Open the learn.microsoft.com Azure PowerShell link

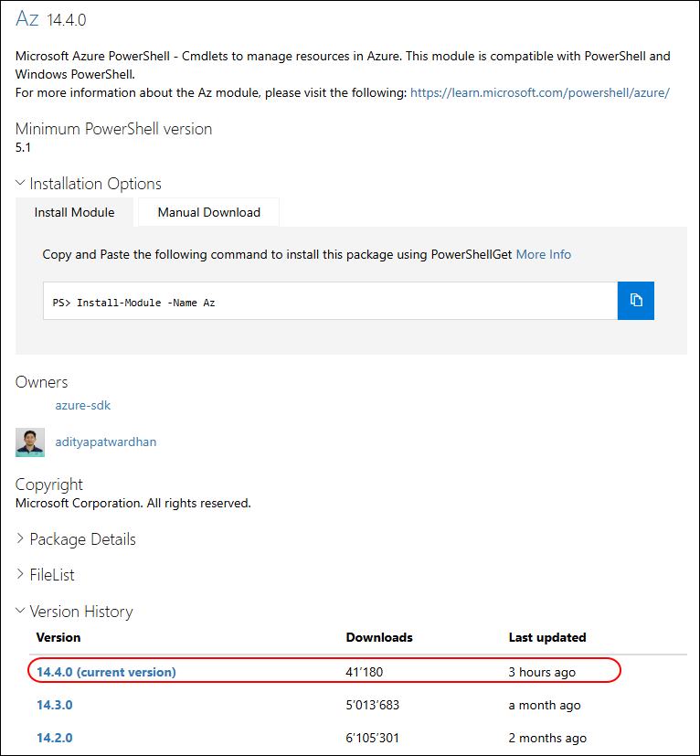[x=540, y=92]
